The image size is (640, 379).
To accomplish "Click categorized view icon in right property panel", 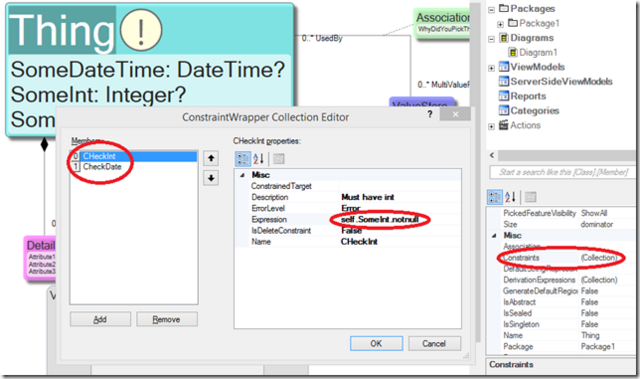I will click(x=495, y=197).
